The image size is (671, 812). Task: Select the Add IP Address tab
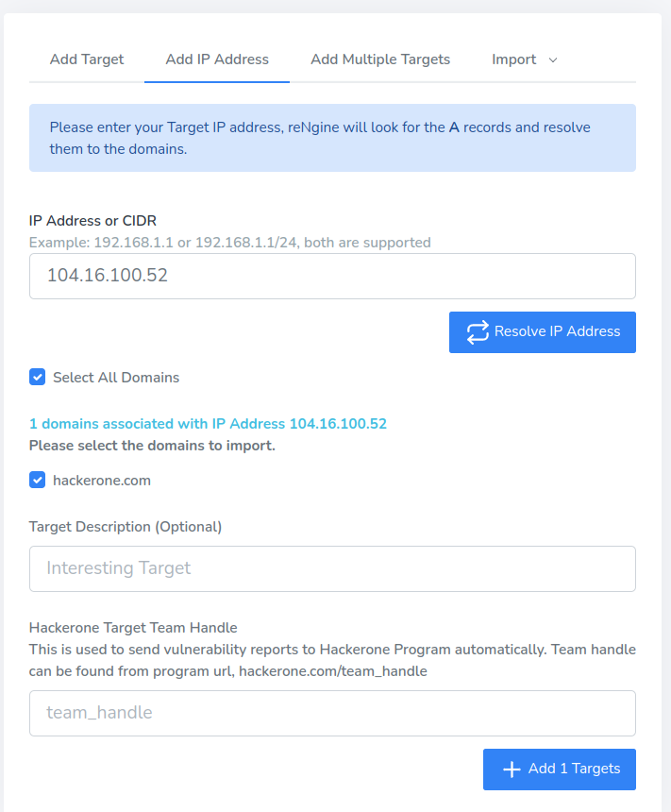(x=217, y=59)
